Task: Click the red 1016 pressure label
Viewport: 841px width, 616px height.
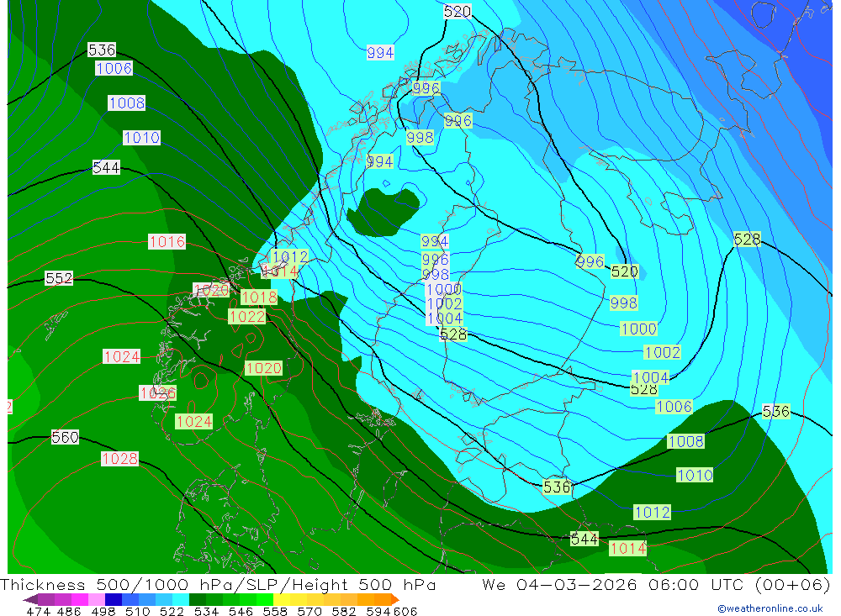Action: coord(167,242)
